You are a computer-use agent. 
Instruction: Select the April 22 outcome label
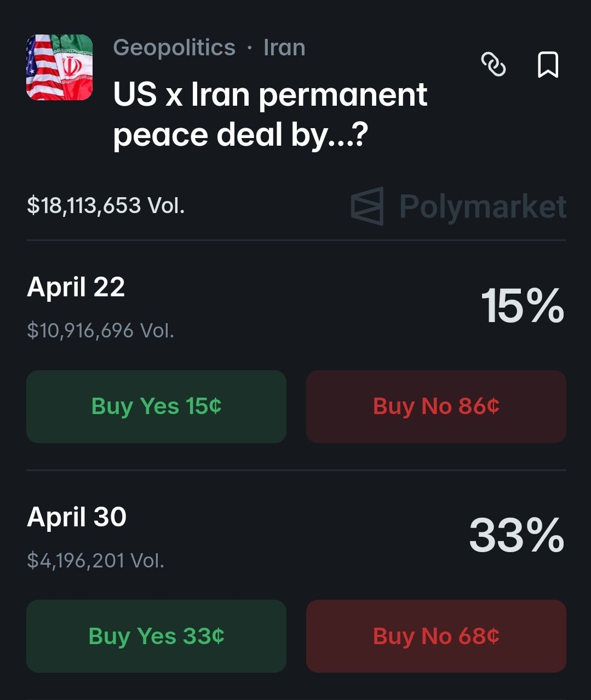click(76, 287)
